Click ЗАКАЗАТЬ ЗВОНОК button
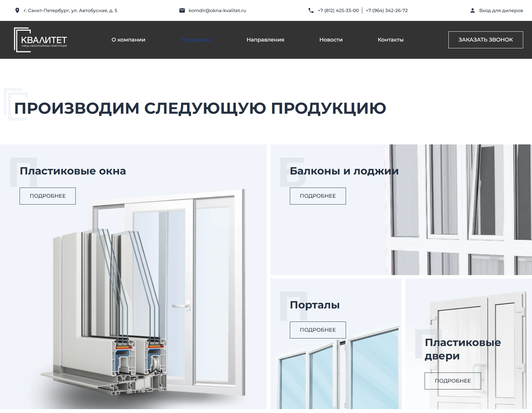 [486, 40]
